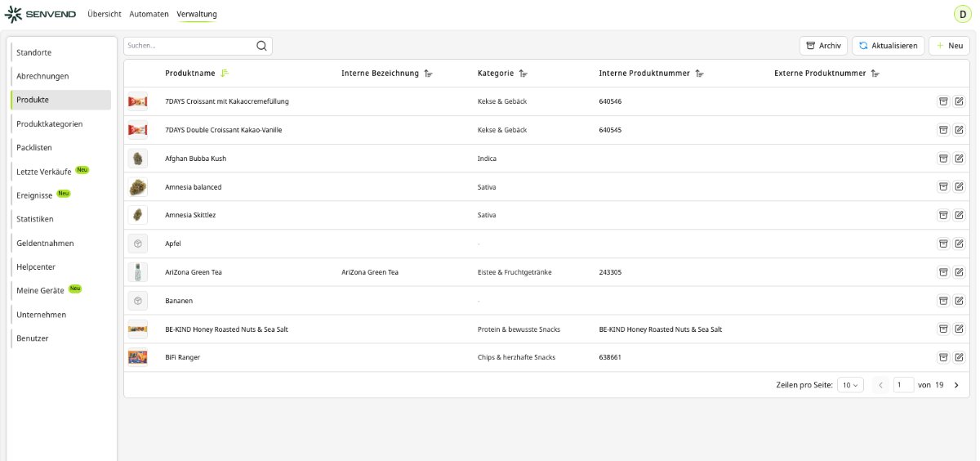Click product number 638661
The height and width of the screenshot is (461, 980).
[x=610, y=357]
